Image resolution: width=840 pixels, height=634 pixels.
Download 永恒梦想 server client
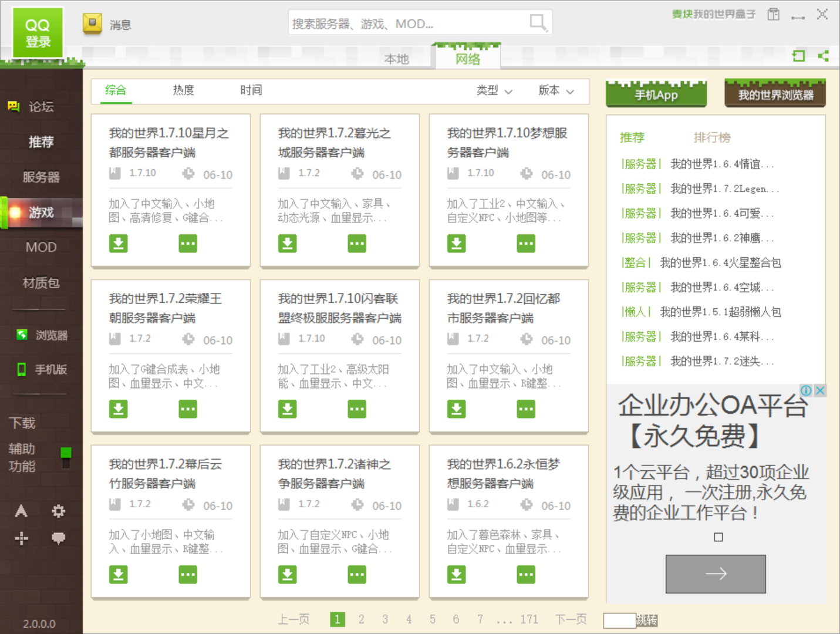[x=456, y=574]
